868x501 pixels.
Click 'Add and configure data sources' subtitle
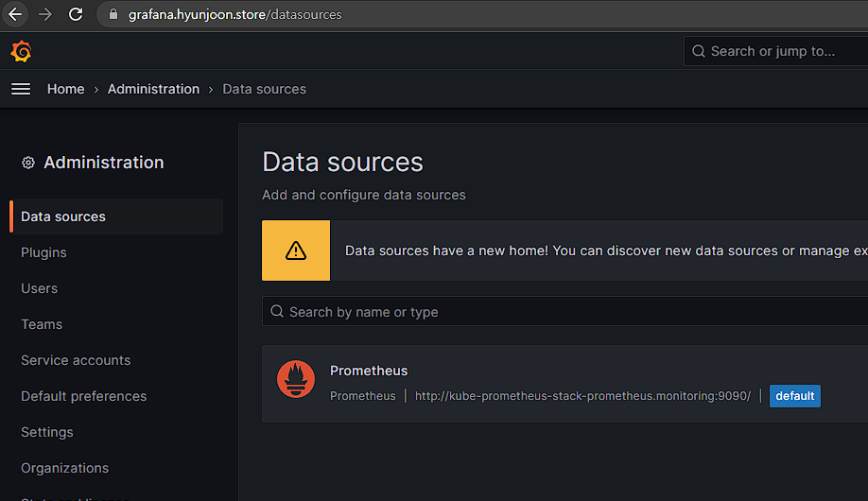(x=364, y=195)
